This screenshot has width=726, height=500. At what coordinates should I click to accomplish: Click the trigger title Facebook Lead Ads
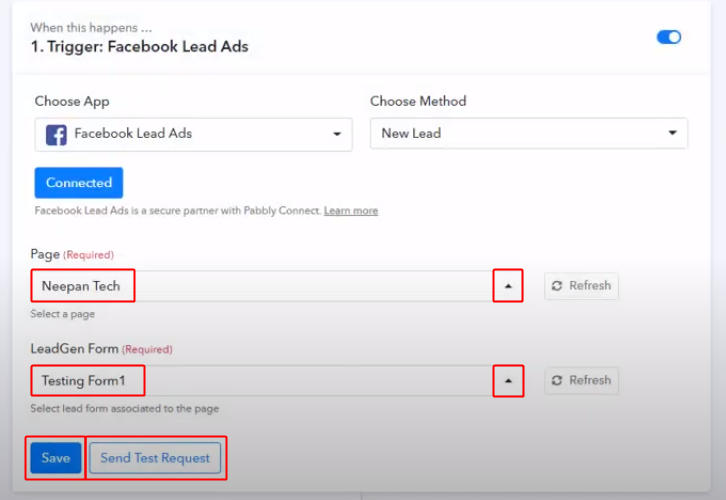point(139,46)
